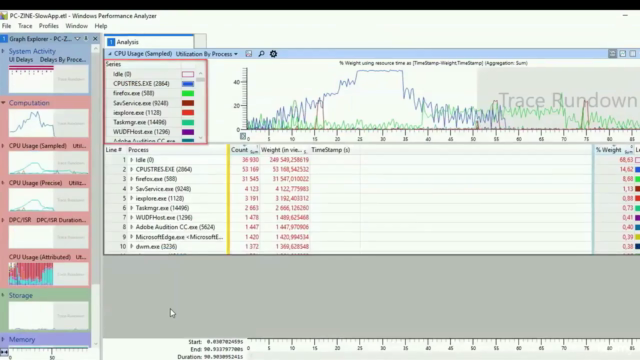
Task: Pin the Graph Explorer panel
Action: 86,38
